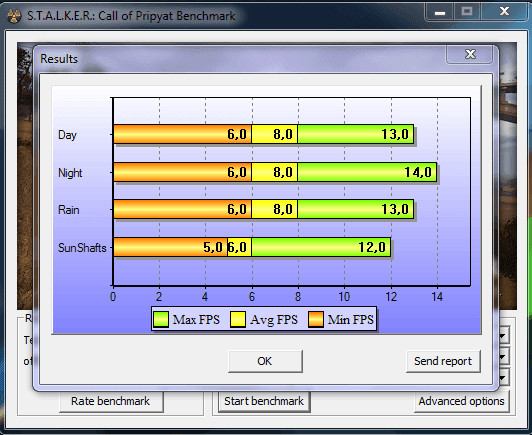The height and width of the screenshot is (435, 532).
Task: Click the 5,0 min value on the SunShafts bar
Action: (x=213, y=247)
